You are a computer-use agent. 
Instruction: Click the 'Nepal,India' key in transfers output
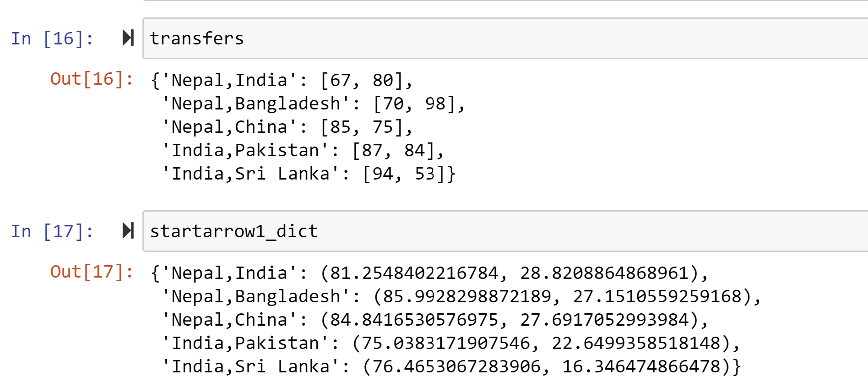click(228, 81)
